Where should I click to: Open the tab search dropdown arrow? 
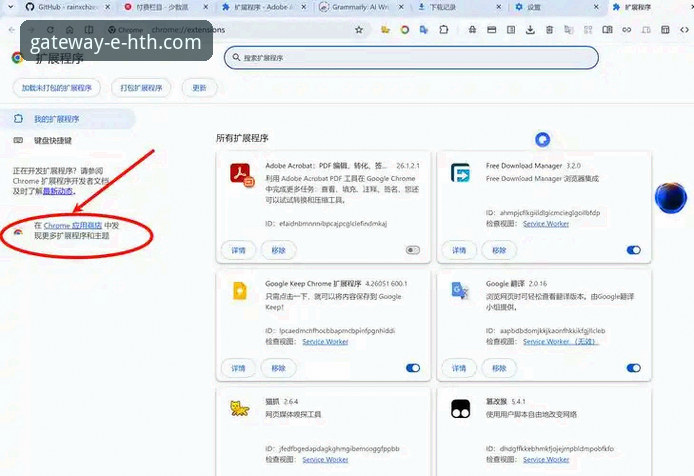11,7
